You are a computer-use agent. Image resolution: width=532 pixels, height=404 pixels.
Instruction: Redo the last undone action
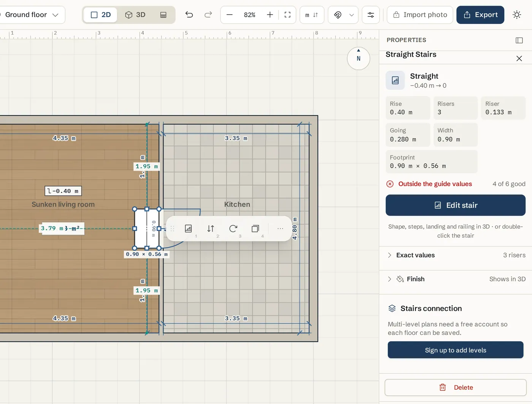(x=208, y=15)
